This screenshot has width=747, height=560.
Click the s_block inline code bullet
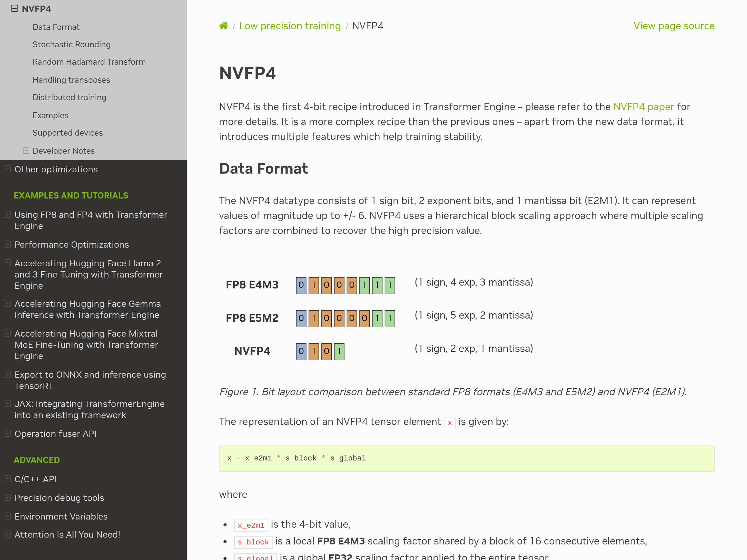(x=253, y=542)
